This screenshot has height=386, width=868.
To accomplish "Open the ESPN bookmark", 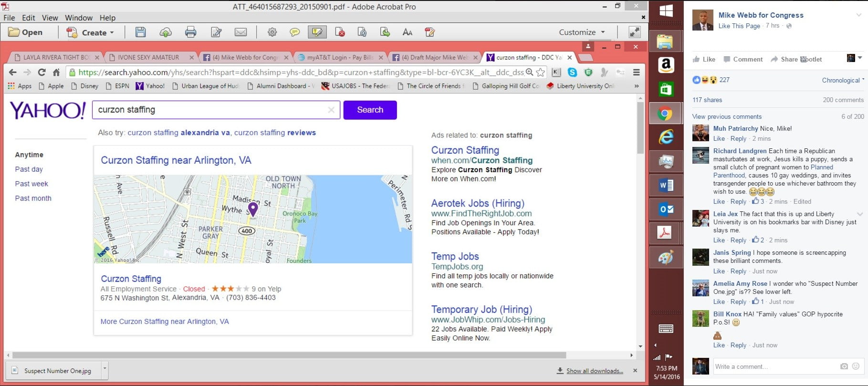I will (x=117, y=86).
